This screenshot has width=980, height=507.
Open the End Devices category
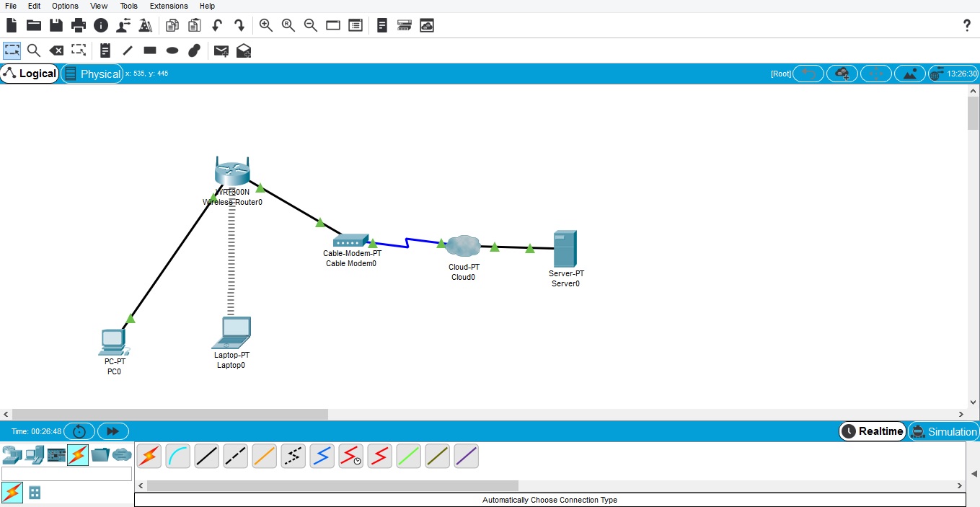34,455
